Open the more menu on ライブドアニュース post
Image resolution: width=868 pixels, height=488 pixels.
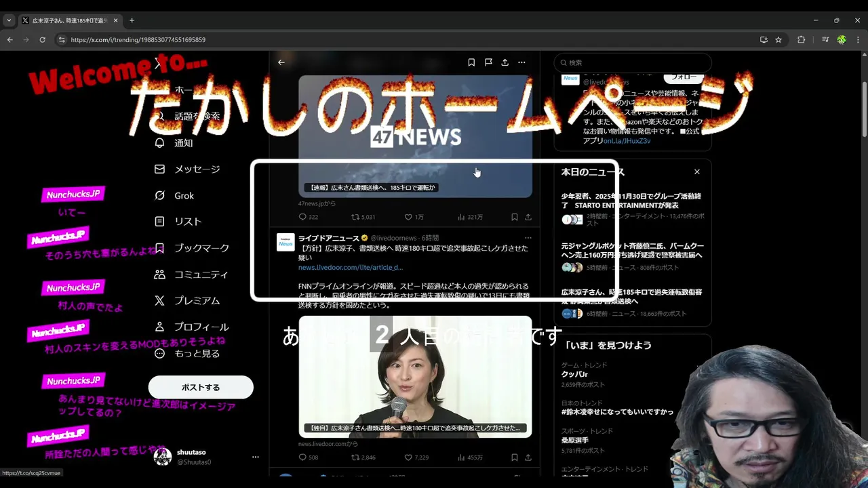pos(528,238)
